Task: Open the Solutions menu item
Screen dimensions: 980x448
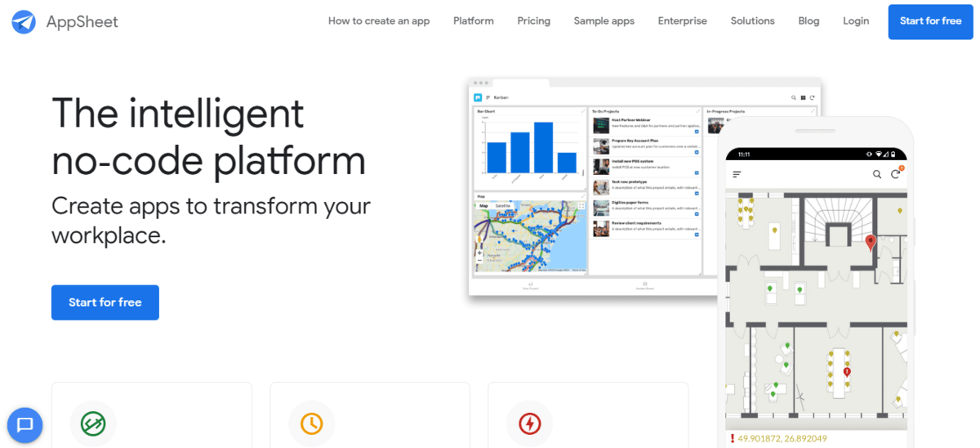Action: tap(753, 21)
